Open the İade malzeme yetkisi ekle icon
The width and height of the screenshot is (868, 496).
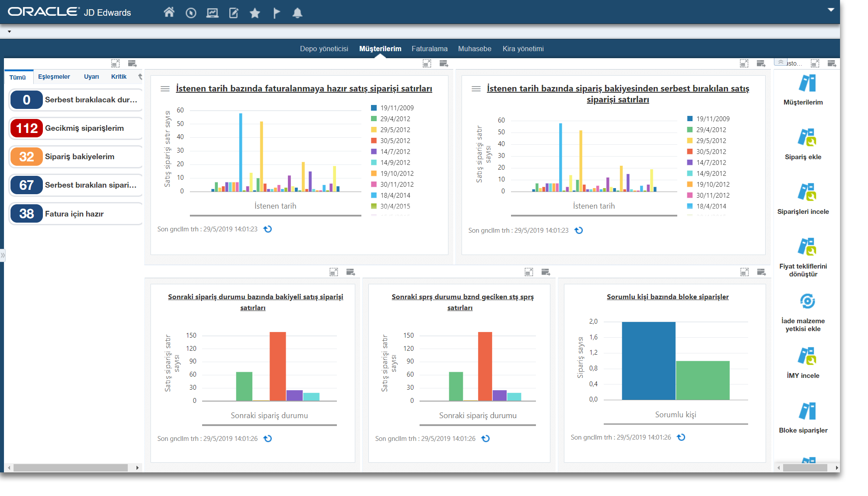point(807,302)
